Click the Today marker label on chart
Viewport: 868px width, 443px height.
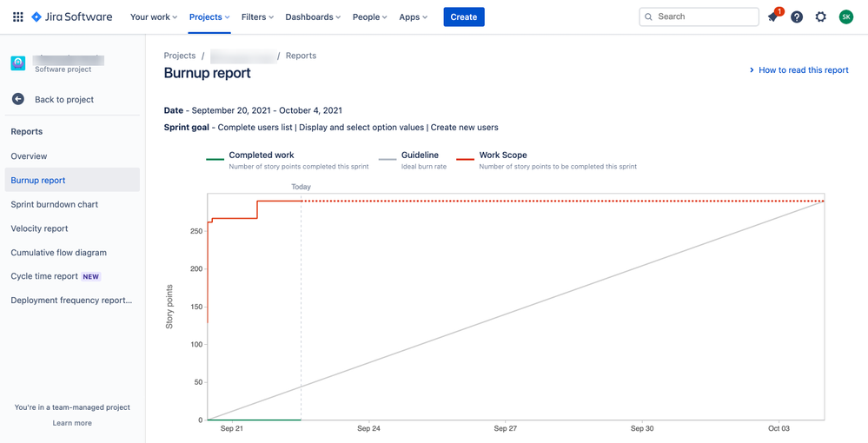coord(301,187)
